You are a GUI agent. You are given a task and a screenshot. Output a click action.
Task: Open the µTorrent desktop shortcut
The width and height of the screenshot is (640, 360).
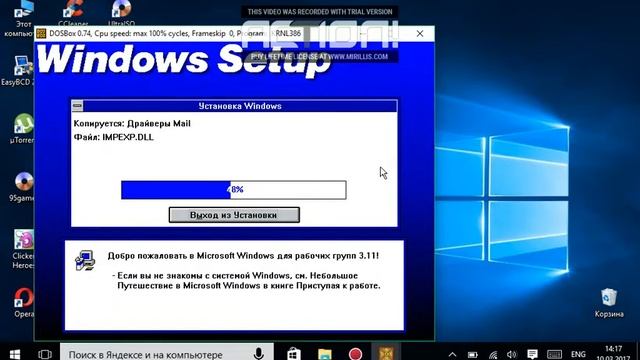point(23,129)
